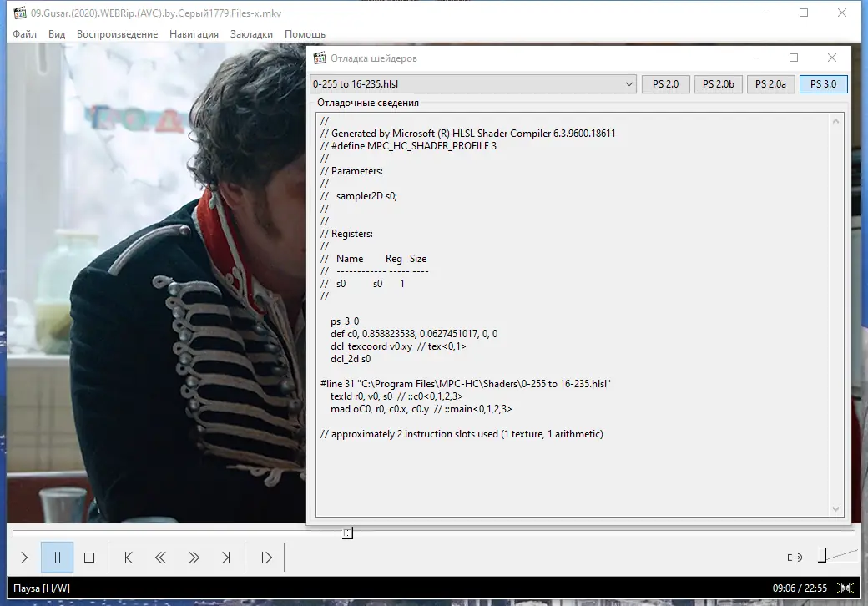Click the Play button in the player
This screenshot has height=606, width=868.
24,558
